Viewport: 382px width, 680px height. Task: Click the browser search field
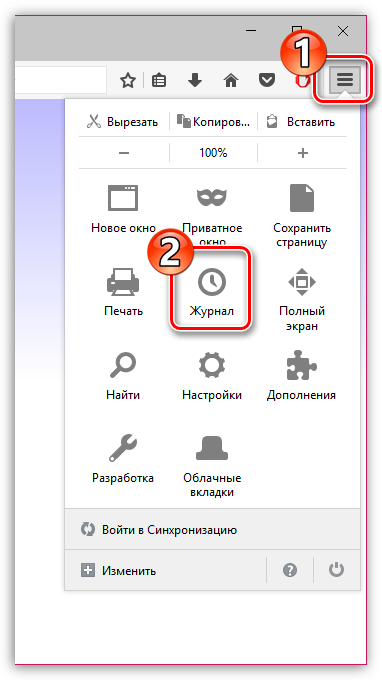[61, 80]
